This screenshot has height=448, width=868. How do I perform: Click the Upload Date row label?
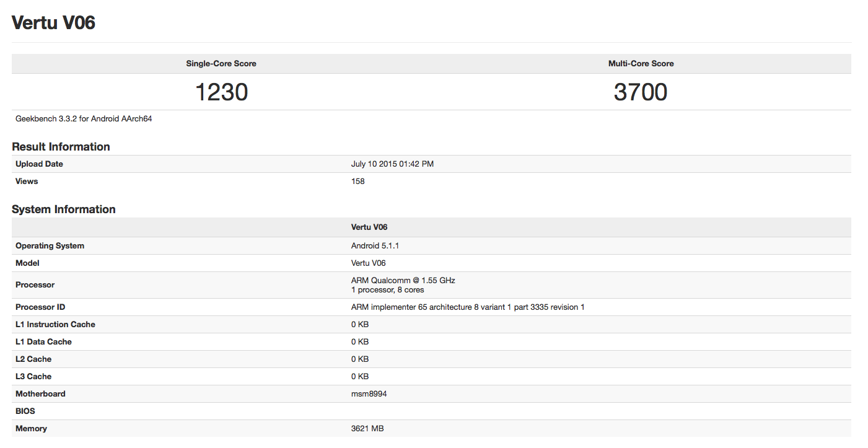39,164
